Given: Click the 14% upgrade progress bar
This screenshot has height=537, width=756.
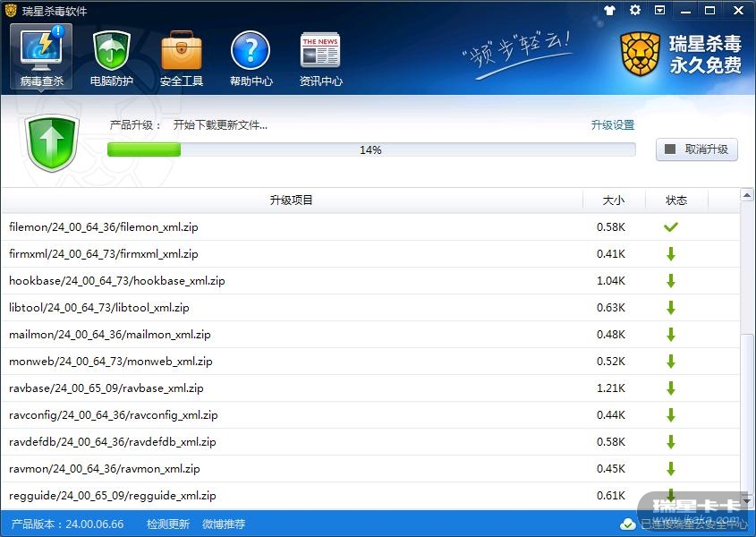Looking at the screenshot, I should pyautogui.click(x=371, y=149).
